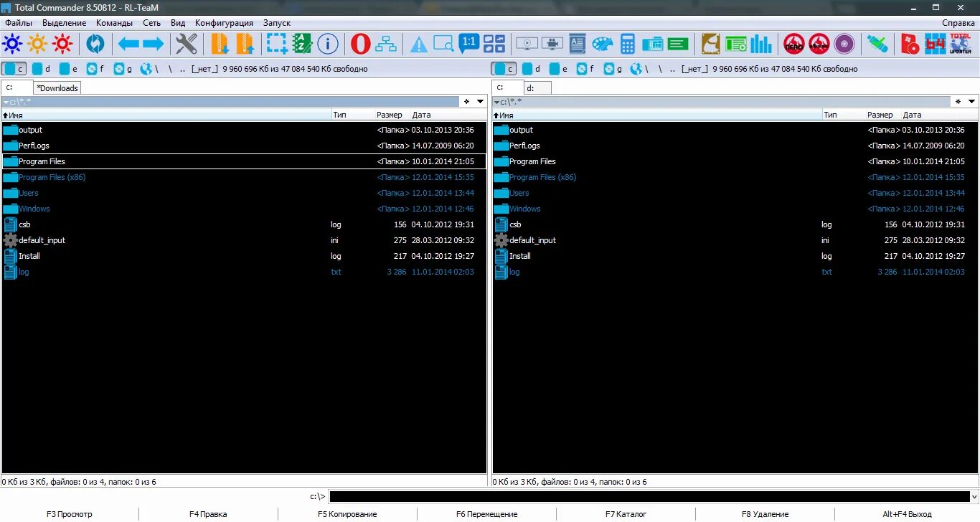Click into the command line input field
Viewport: 980px width, 522px height.
pos(649,496)
